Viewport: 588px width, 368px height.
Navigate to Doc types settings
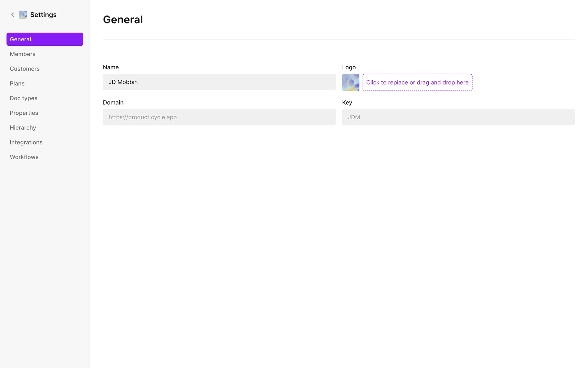24,98
